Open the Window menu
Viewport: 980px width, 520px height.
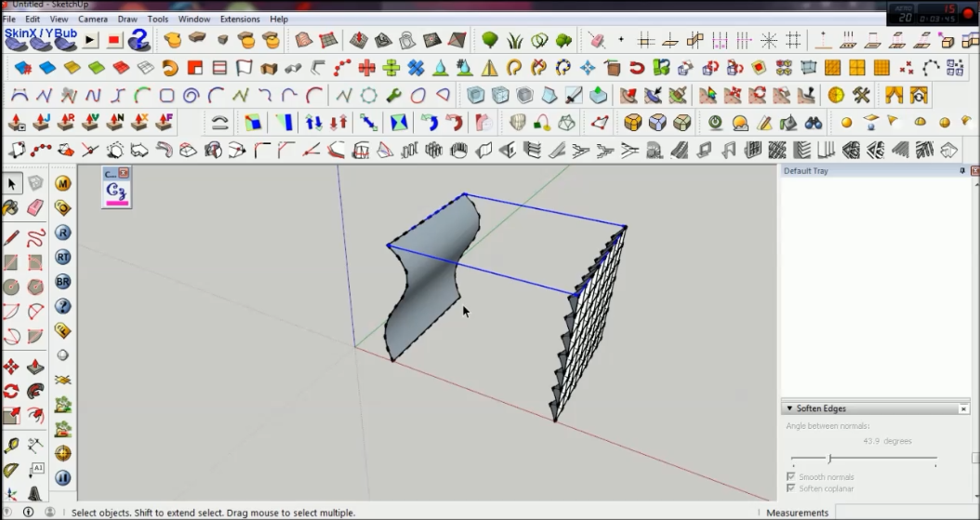[x=193, y=20]
